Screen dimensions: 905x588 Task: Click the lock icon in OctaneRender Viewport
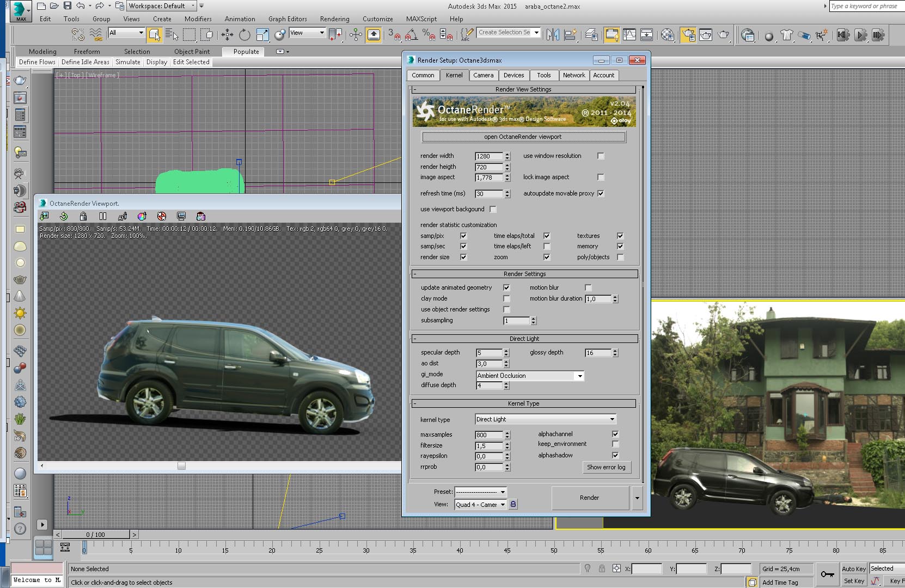click(x=83, y=216)
